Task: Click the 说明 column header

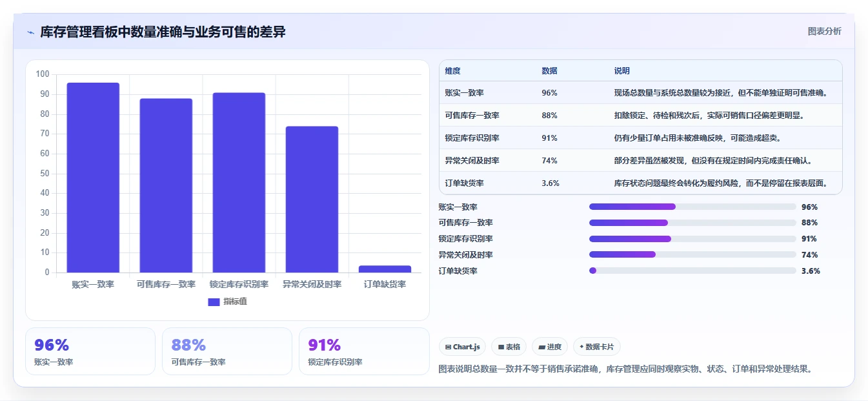Action: point(622,71)
